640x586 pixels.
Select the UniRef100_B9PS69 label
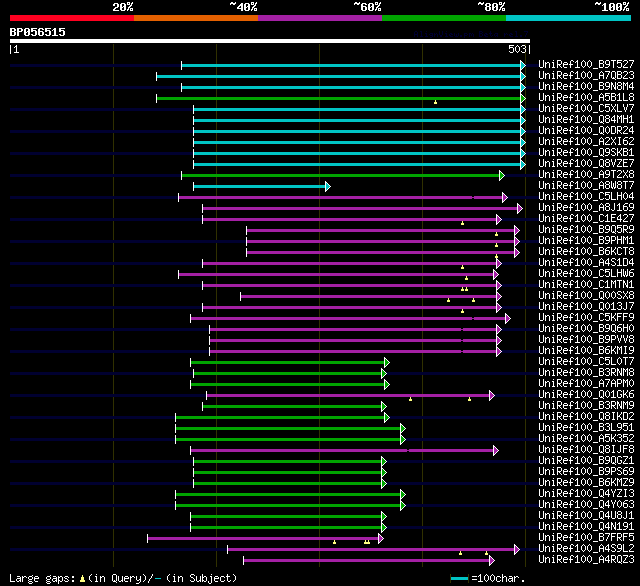click(x=586, y=472)
